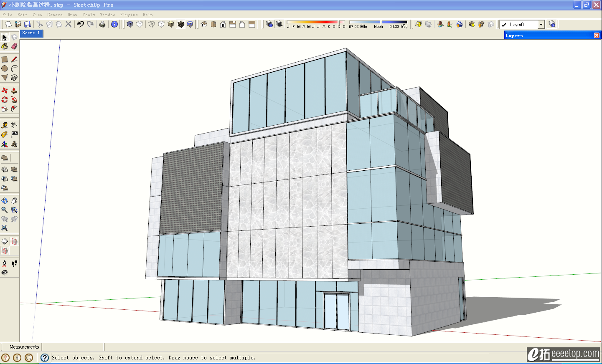Image resolution: width=602 pixels, height=364 pixels.
Task: Open the Layer0 layer dropdown
Action: (x=541, y=25)
